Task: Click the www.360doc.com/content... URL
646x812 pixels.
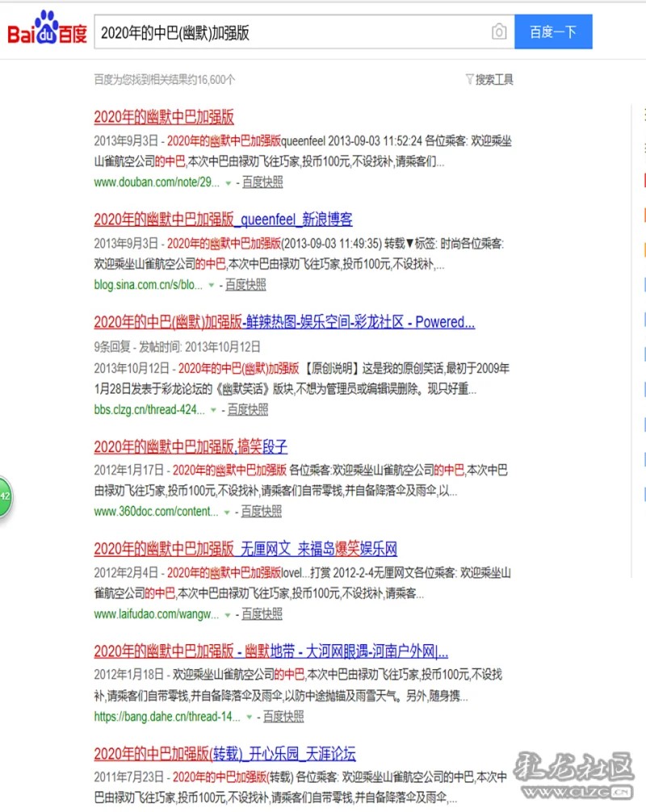Action: point(156,512)
